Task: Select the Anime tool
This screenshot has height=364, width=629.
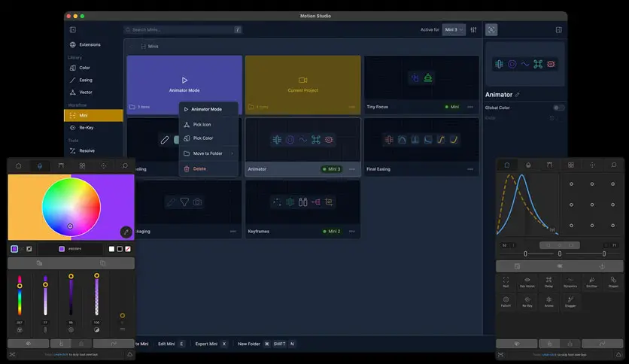Action: tap(548, 302)
